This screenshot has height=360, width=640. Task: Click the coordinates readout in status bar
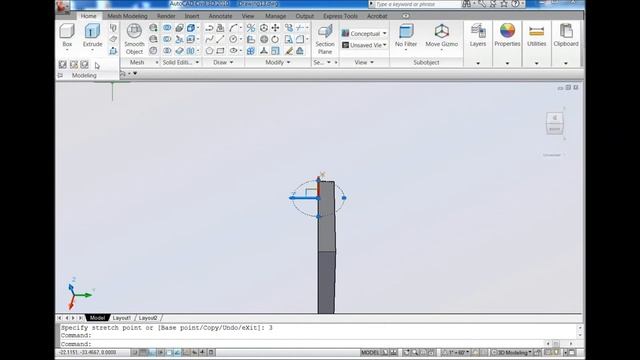click(x=88, y=352)
